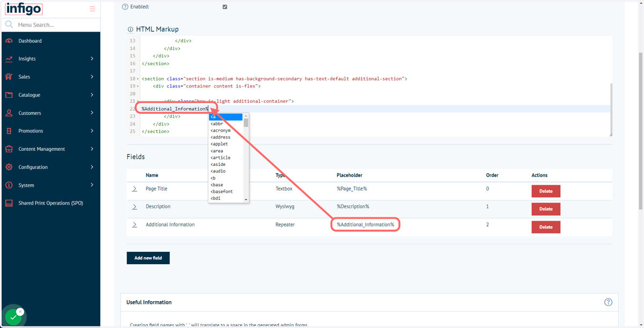Expand the Catalogue menu chevron
The image size is (644, 328).
point(92,95)
